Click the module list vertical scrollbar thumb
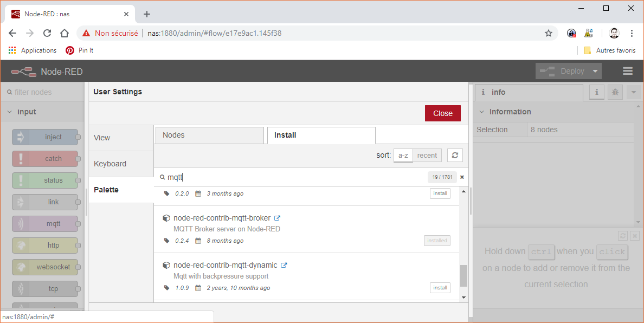The height and width of the screenshot is (323, 644). tap(463, 275)
